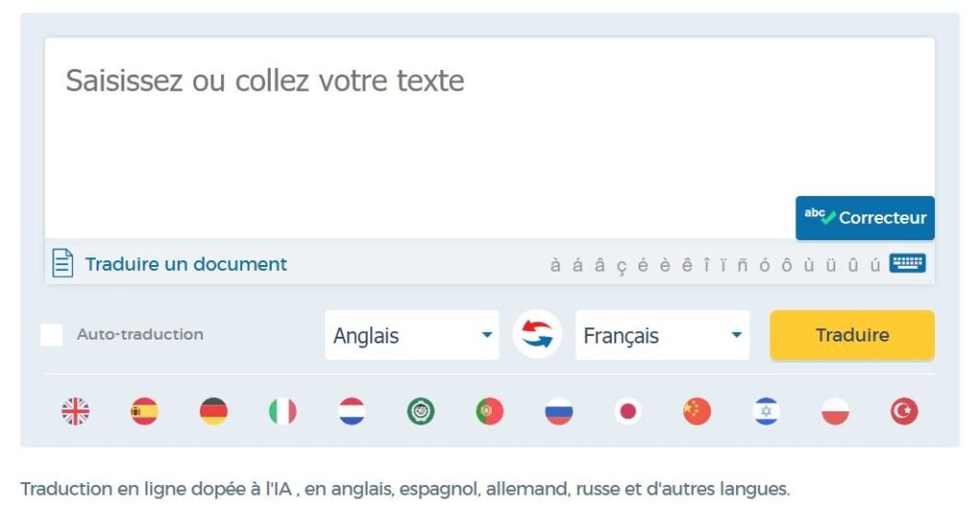Click the Italian flag icon

(x=282, y=411)
